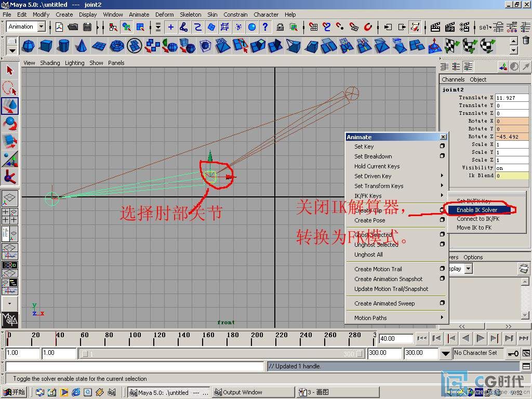Open layer editor Options menu
532x399 pixels.
click(473, 257)
